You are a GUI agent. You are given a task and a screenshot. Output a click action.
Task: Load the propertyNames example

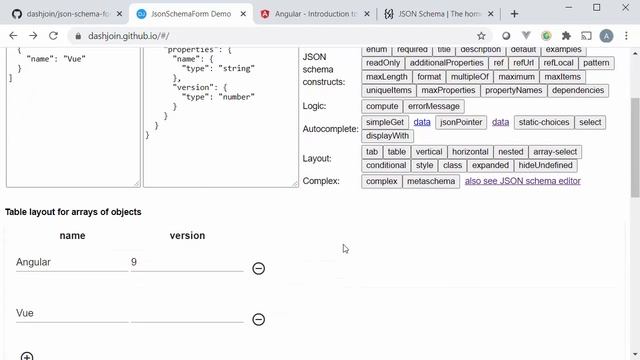[513, 90]
